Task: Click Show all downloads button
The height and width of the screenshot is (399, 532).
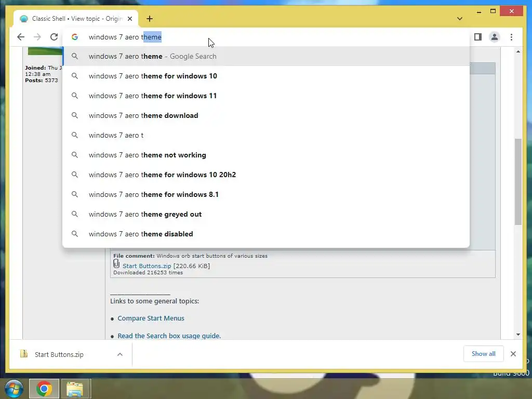Action: tap(483, 354)
